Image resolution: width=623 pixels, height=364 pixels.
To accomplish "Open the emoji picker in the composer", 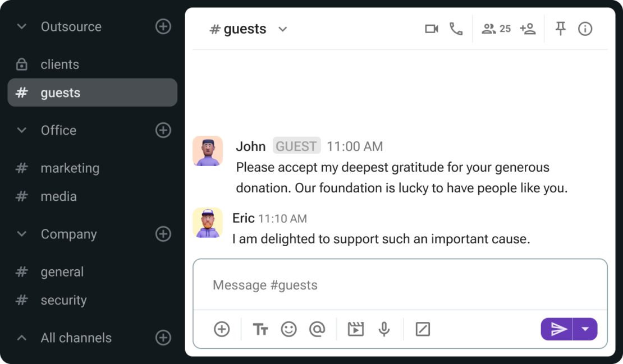I will 289,329.
